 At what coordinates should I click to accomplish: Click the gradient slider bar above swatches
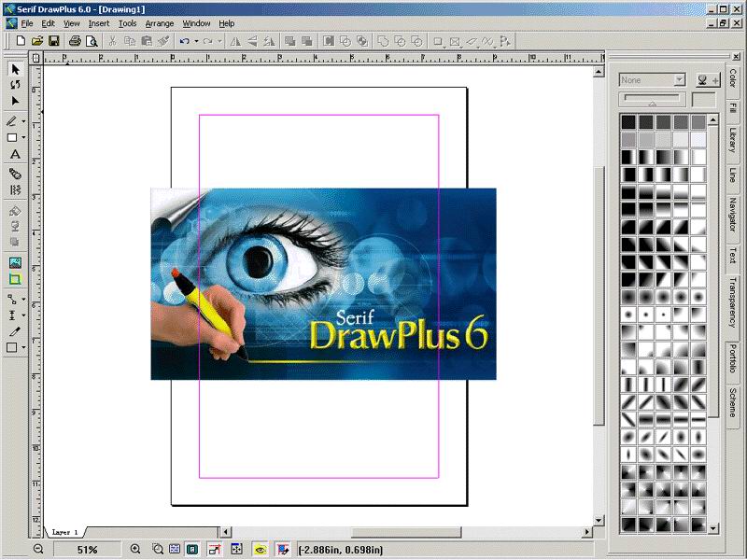point(652,98)
